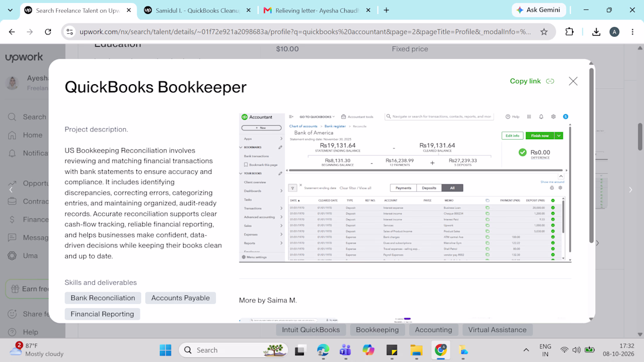Open the Extensions puzzle icon
This screenshot has height=362, width=644.
pos(569,32)
